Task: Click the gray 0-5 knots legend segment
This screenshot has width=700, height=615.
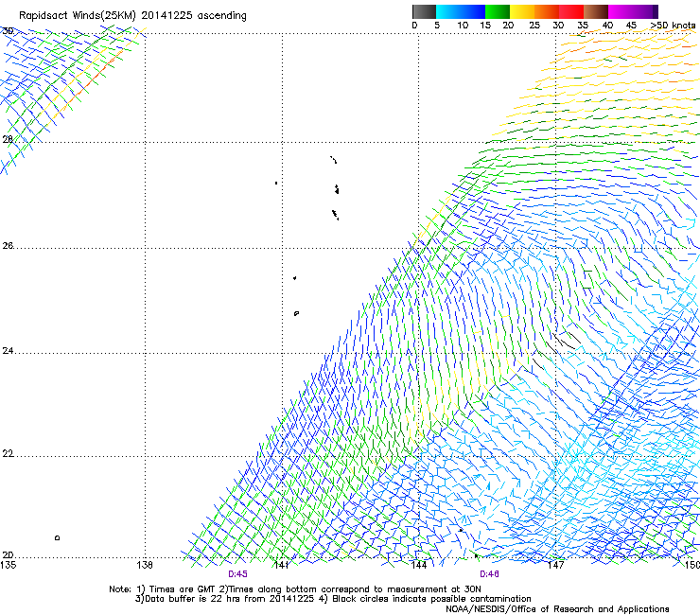Action: [424, 11]
